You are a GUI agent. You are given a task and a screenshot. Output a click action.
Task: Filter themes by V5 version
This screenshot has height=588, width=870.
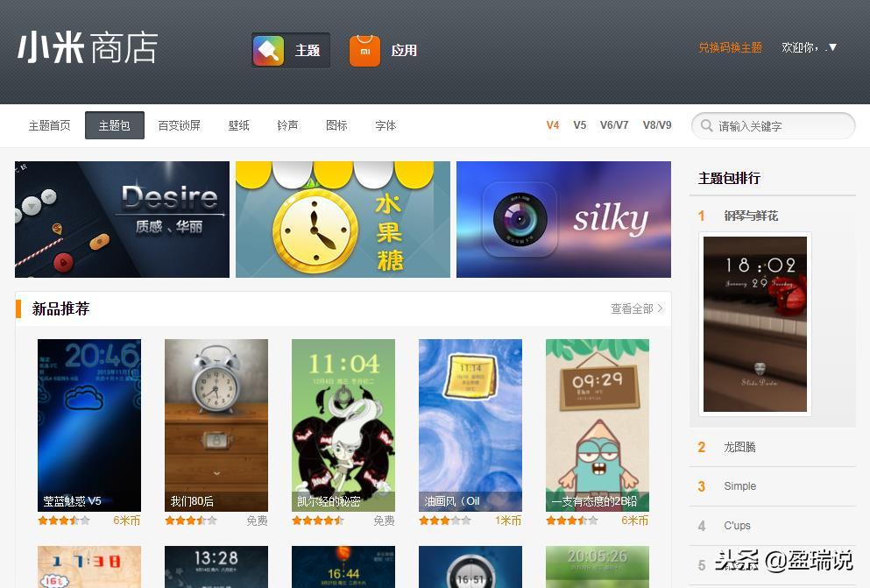pos(580,125)
